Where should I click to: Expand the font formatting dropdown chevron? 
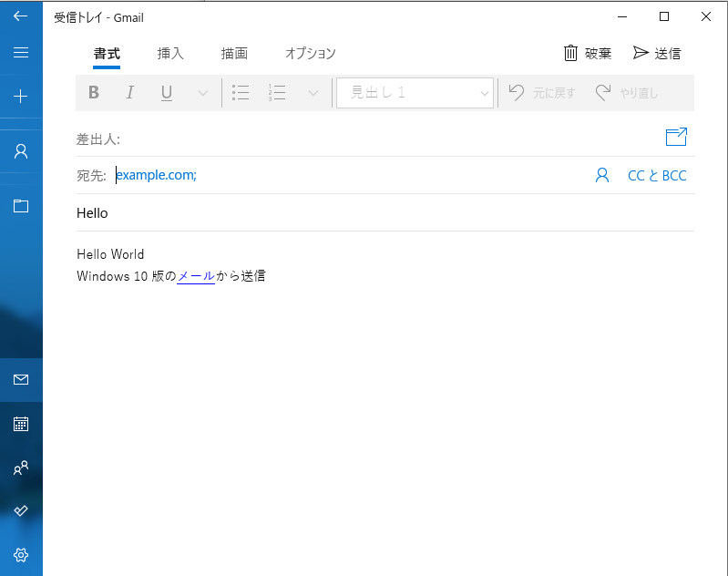click(203, 93)
